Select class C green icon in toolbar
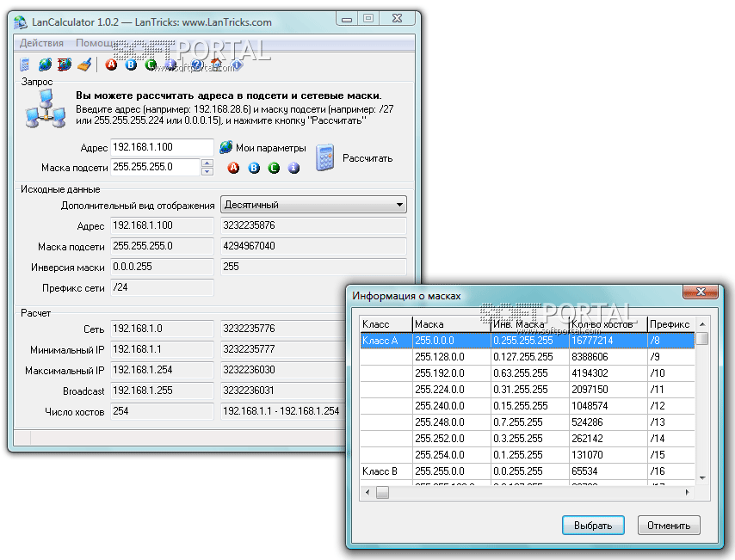Image resolution: width=735 pixels, height=560 pixels. click(151, 65)
